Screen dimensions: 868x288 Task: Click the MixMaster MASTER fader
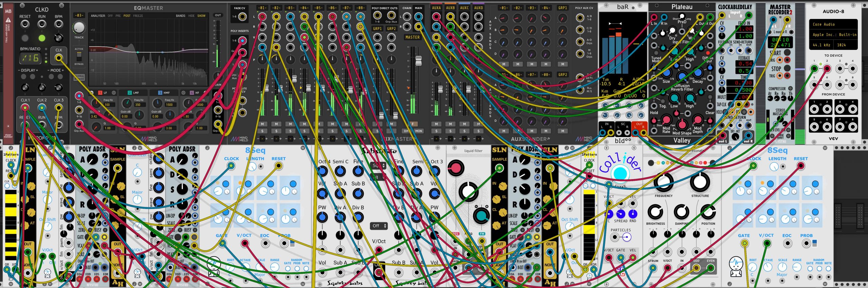[x=418, y=61]
